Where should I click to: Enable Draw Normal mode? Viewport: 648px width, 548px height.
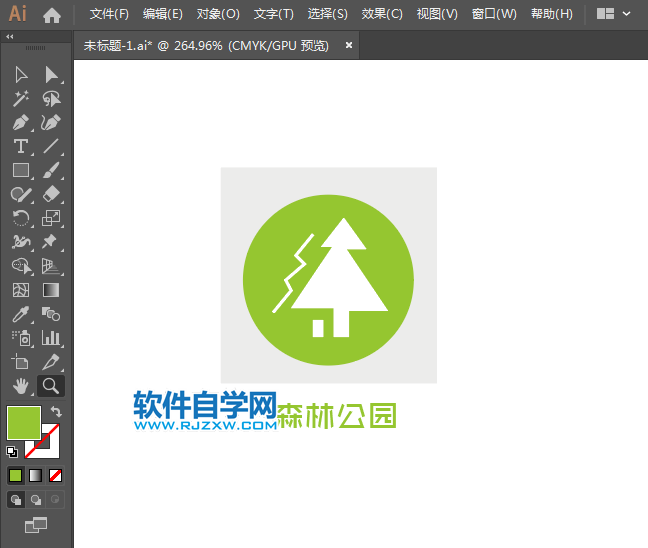click(16, 500)
